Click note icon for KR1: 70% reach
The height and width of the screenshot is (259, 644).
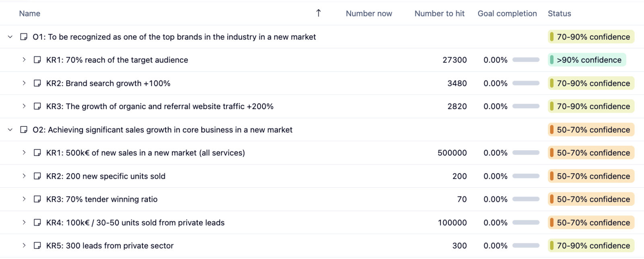click(x=37, y=60)
